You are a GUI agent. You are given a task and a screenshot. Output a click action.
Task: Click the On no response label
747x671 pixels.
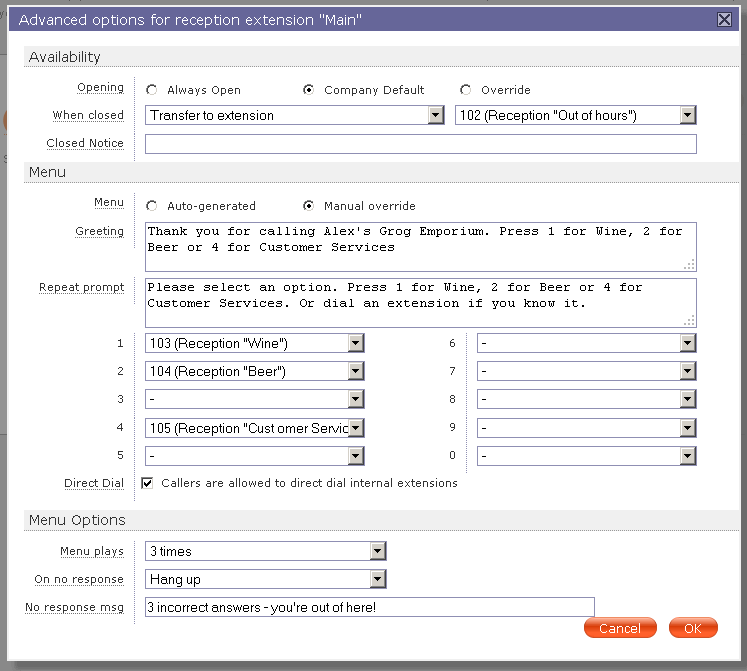click(x=79, y=580)
